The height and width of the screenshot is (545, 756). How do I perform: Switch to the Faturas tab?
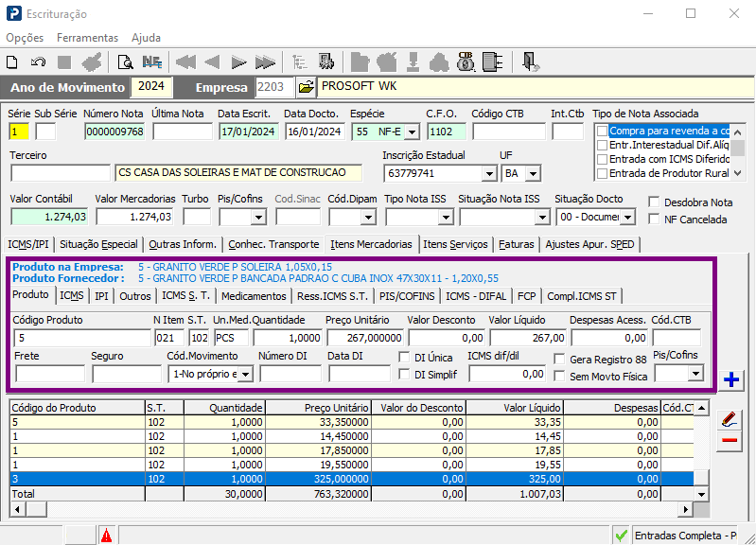tap(517, 244)
